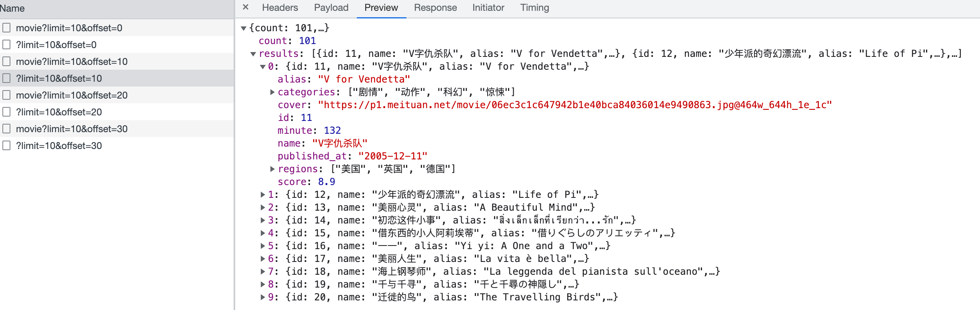Select request movie?limit=10&offset=0
980x310 pixels.
(69, 28)
